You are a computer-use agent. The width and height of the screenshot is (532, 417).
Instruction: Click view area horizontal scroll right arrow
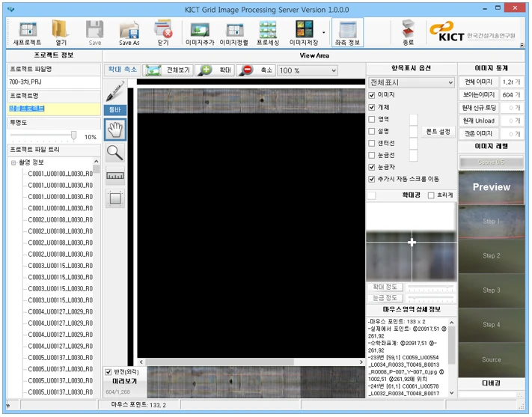pyautogui.click(x=361, y=362)
